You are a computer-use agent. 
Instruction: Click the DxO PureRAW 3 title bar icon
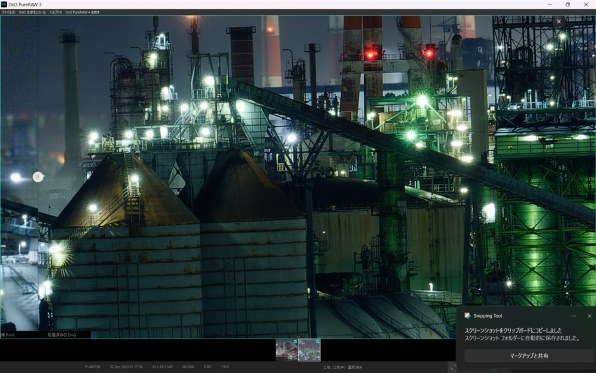(x=4, y=5)
